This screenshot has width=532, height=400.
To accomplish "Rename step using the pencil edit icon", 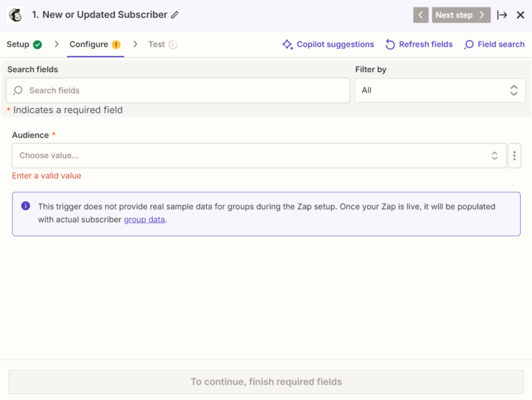I will pyautogui.click(x=175, y=15).
